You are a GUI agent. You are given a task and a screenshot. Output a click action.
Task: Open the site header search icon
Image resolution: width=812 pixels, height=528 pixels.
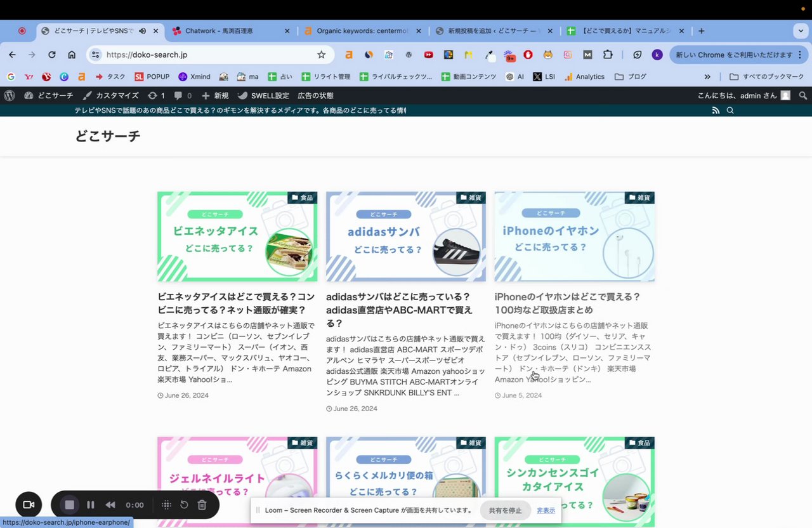(x=730, y=110)
